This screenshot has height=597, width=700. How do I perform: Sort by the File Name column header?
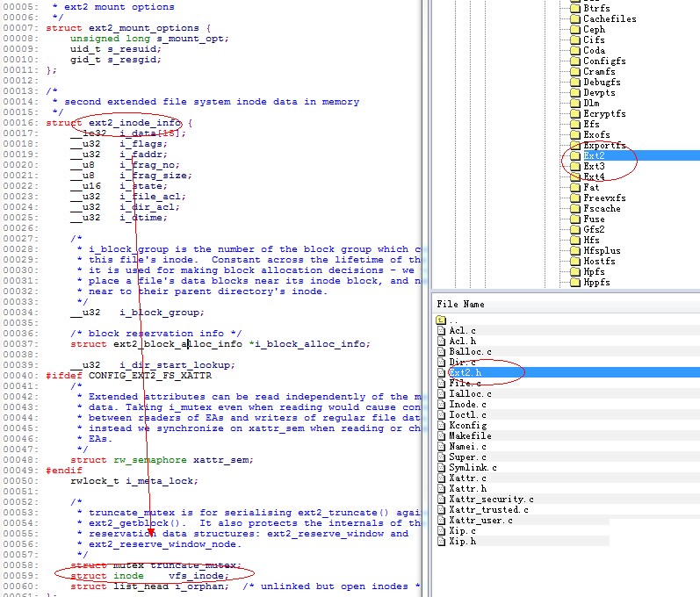tap(460, 305)
